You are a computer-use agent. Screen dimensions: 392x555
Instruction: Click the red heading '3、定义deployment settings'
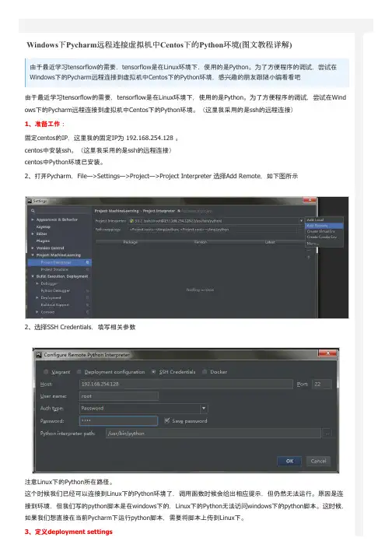coord(68,532)
